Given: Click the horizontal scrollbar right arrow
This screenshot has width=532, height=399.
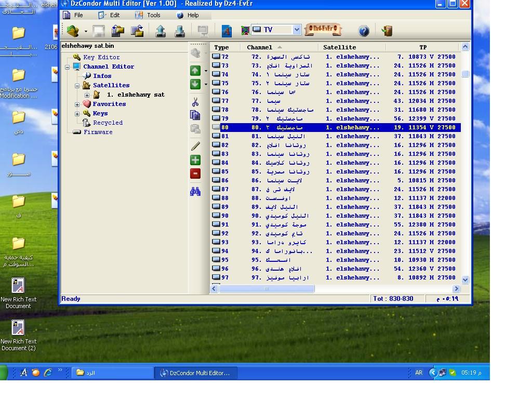Looking at the screenshot, I should pos(456,289).
